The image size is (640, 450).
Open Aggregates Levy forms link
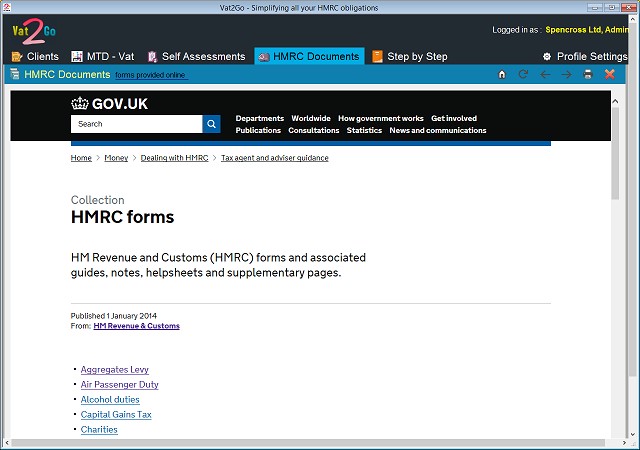point(115,370)
